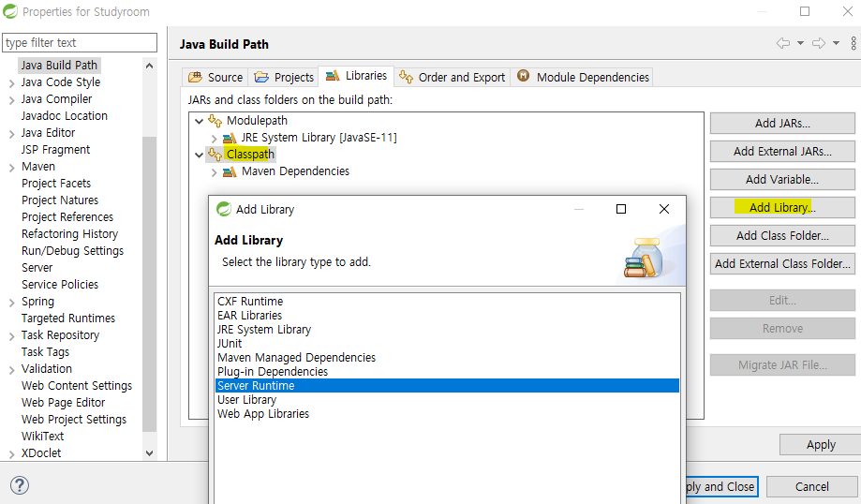Expand Java Compiler in sidebar
Screen dimensions: 861x504
tap(11, 100)
